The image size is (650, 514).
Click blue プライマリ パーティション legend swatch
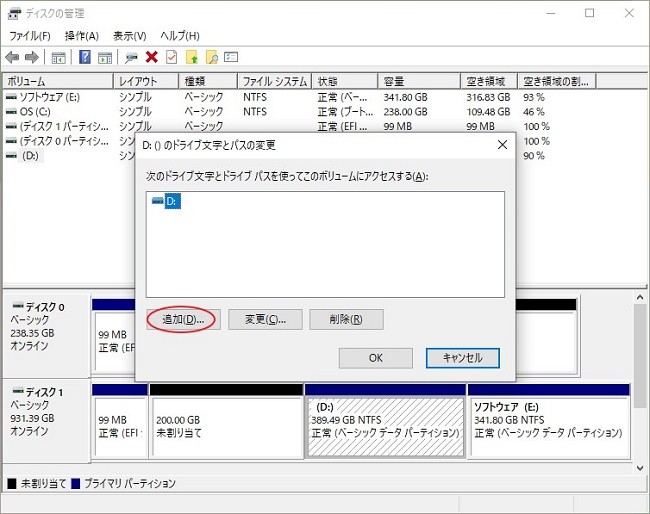tap(75, 483)
